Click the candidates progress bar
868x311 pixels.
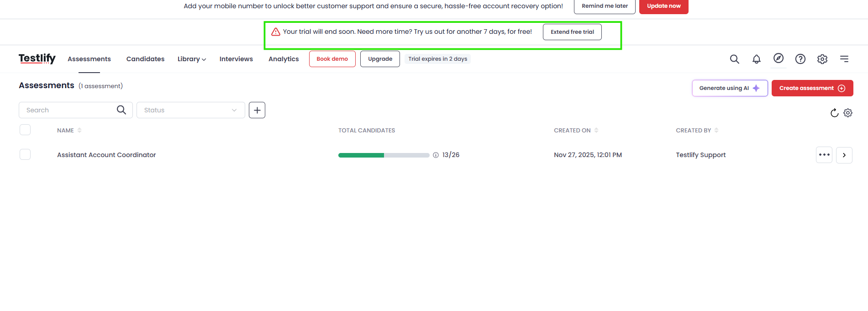coord(384,155)
